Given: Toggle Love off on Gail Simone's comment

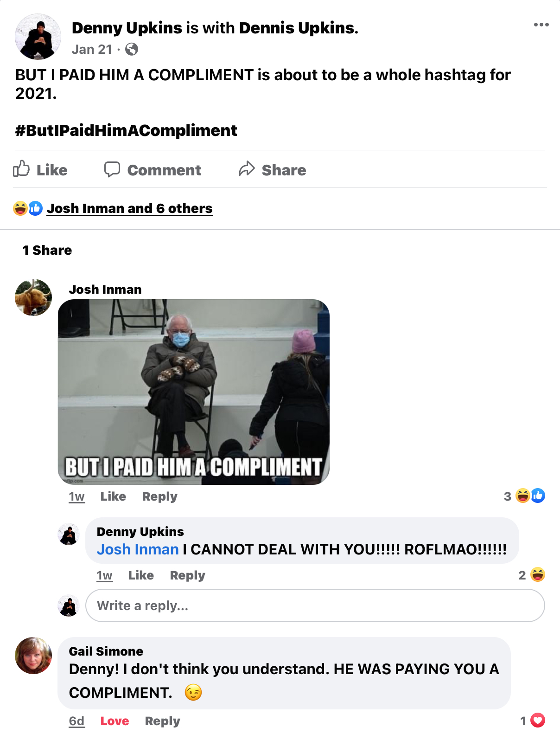Looking at the screenshot, I should 115,721.
